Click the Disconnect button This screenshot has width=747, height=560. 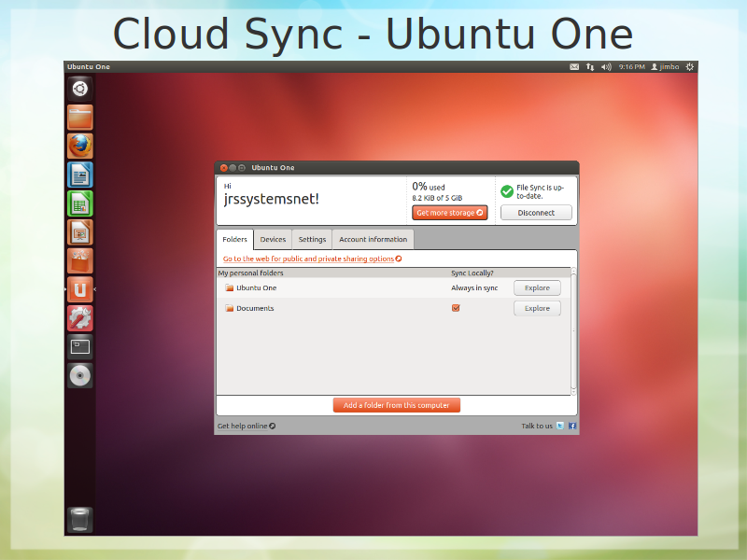[536, 213]
